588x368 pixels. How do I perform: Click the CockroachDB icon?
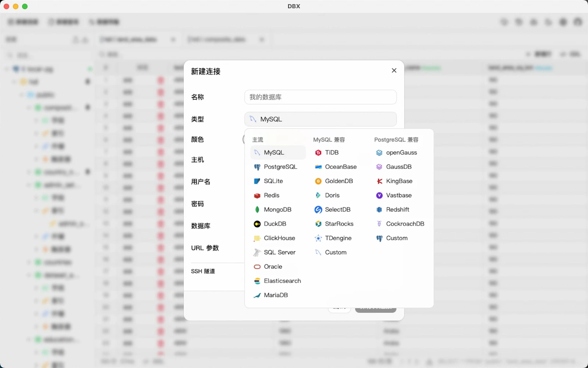pos(379,224)
